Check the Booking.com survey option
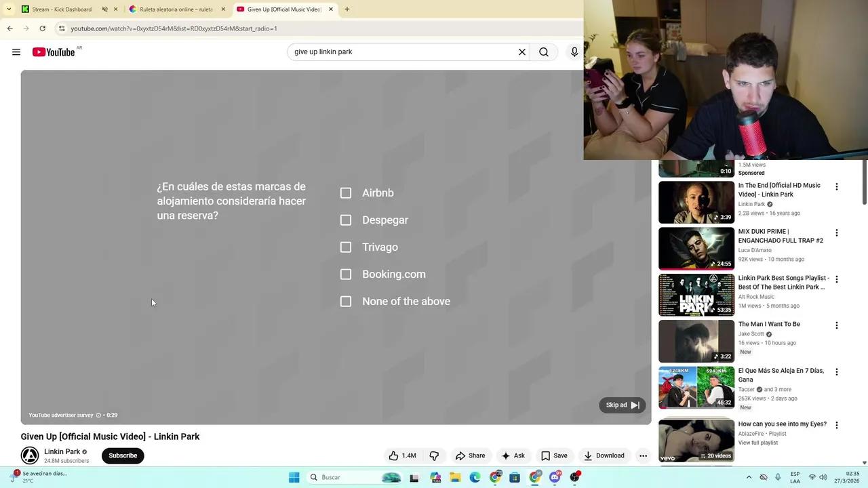This screenshot has height=488, width=868. pos(346,274)
